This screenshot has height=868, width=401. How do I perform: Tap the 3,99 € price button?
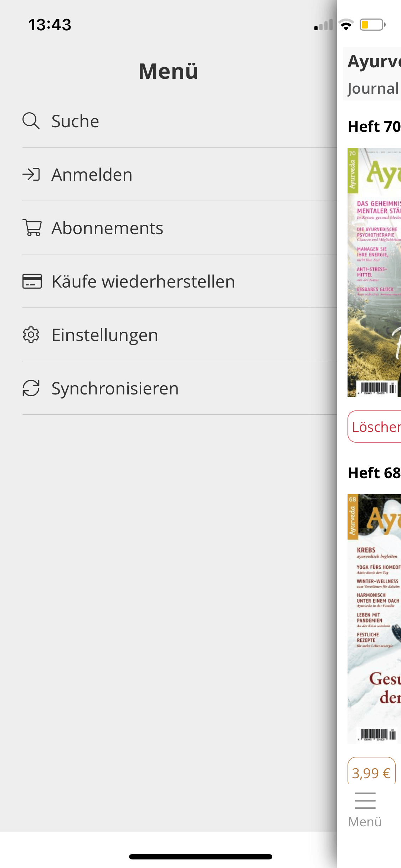[x=371, y=771]
